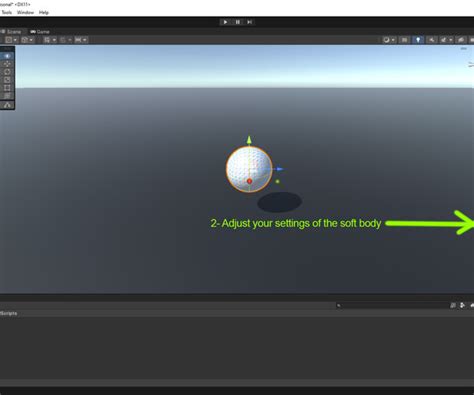Click the Scripts folder breadcrumb
Screen dimensions: 474x395
tap(9, 313)
